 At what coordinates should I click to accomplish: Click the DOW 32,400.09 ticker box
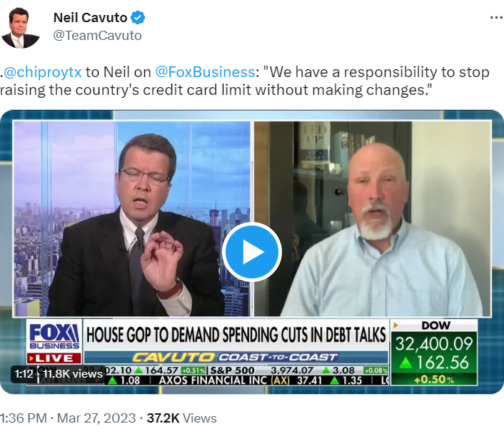point(434,353)
